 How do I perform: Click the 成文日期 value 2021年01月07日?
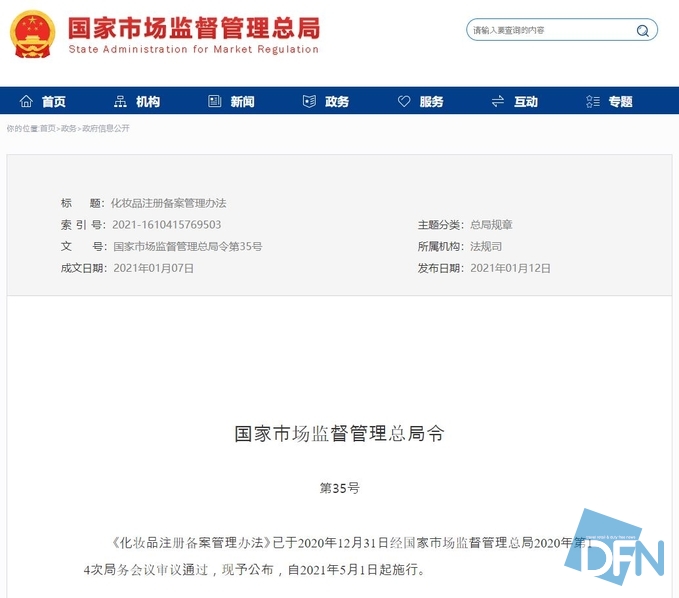[153, 268]
